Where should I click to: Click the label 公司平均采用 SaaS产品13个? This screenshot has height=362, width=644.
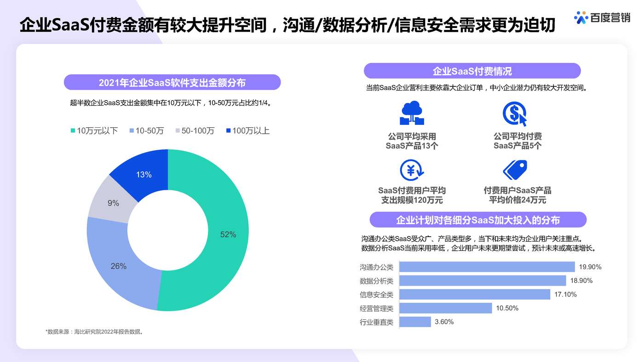412,141
